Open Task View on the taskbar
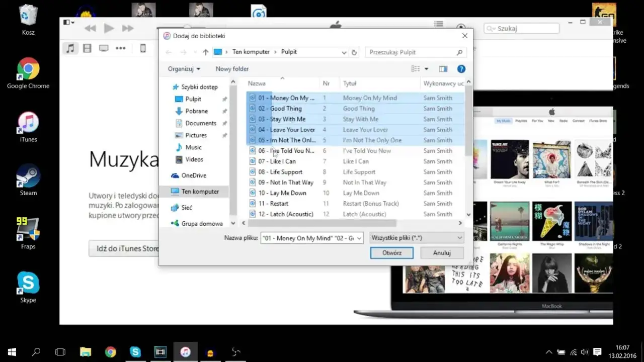 coord(60,352)
